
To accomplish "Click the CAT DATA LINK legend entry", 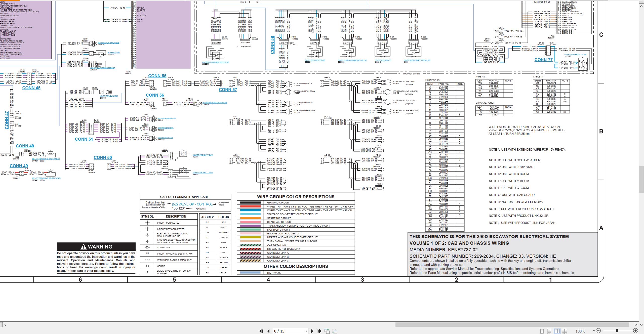I will click(x=276, y=245).
